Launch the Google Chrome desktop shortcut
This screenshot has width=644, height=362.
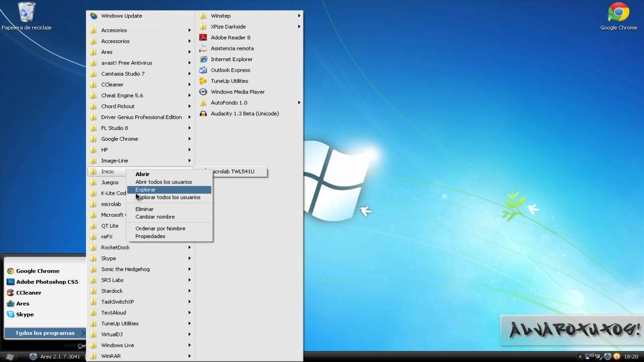(x=618, y=16)
